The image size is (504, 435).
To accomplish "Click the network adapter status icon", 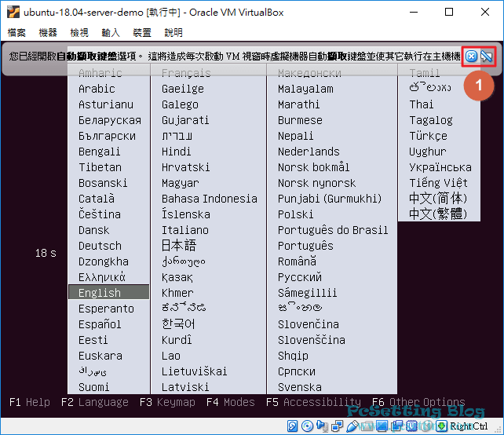I will (x=335, y=426).
